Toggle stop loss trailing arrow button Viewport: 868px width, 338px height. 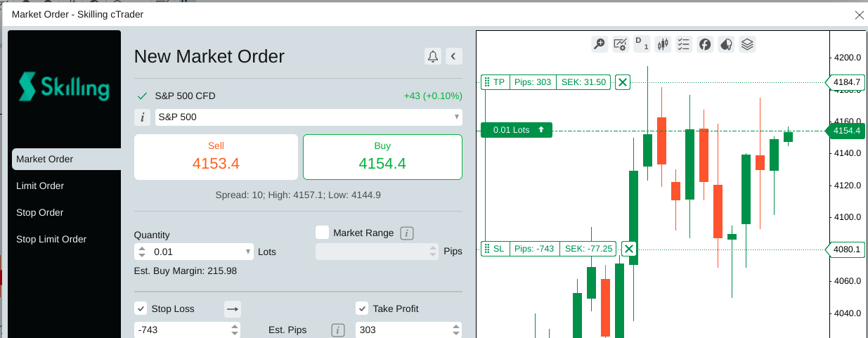233,308
